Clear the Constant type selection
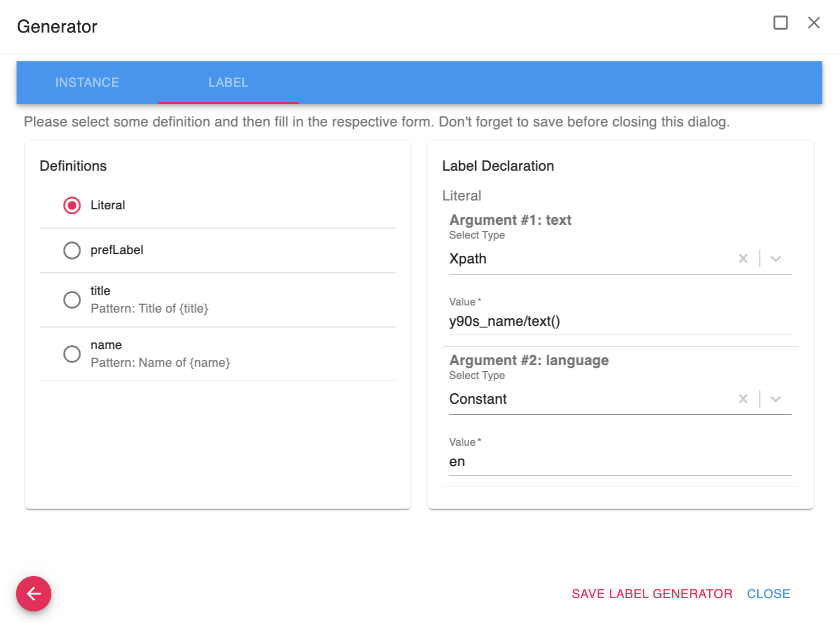This screenshot has width=840, height=623. (x=743, y=399)
